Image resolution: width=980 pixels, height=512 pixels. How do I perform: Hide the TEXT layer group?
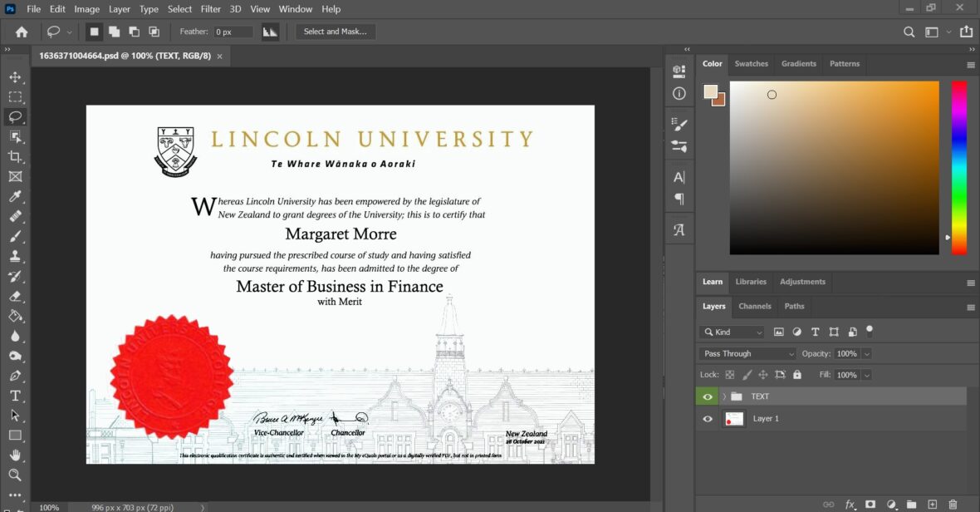tap(707, 396)
